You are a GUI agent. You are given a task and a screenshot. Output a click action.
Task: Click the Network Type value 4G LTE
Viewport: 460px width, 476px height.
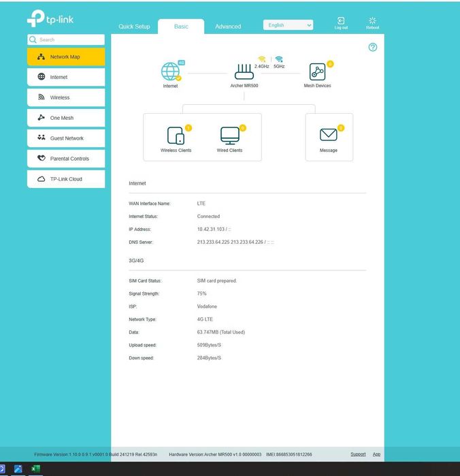[x=205, y=319]
